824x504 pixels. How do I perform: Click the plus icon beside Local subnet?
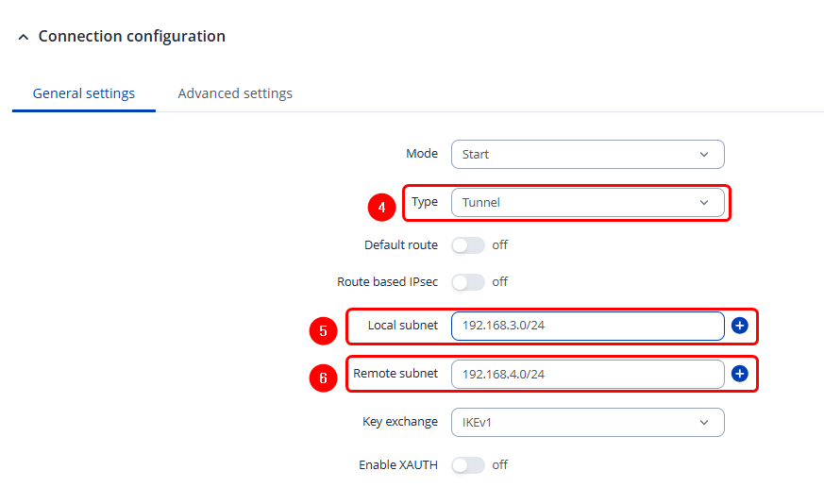(739, 326)
